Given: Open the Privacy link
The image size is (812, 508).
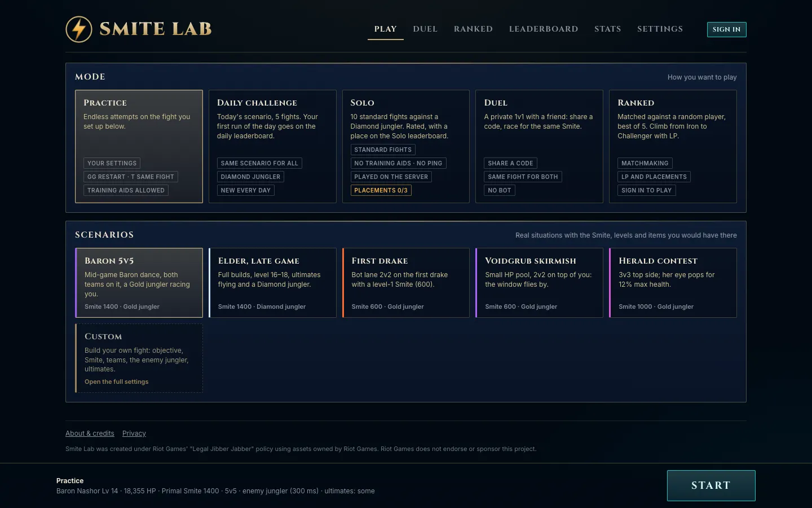Looking at the screenshot, I should pos(134,433).
